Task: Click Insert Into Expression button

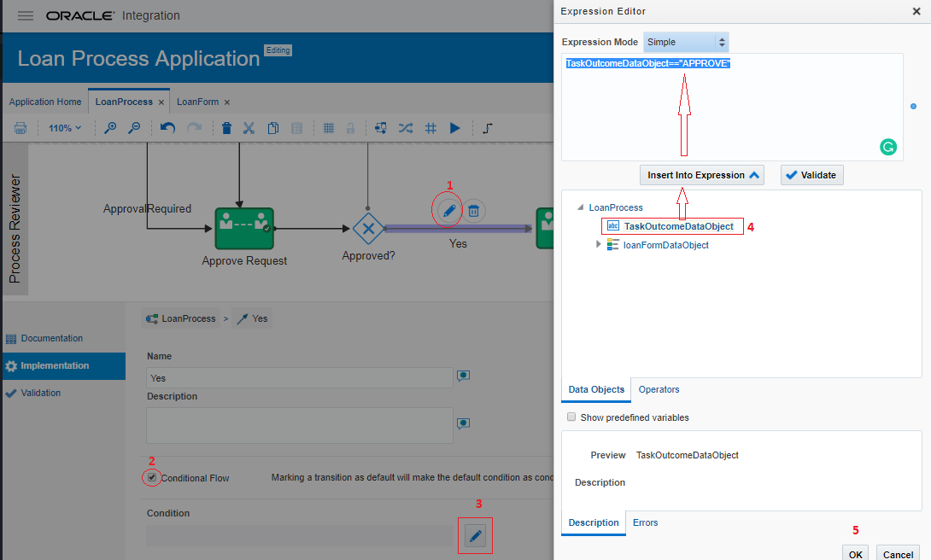Action: pyautogui.click(x=702, y=175)
